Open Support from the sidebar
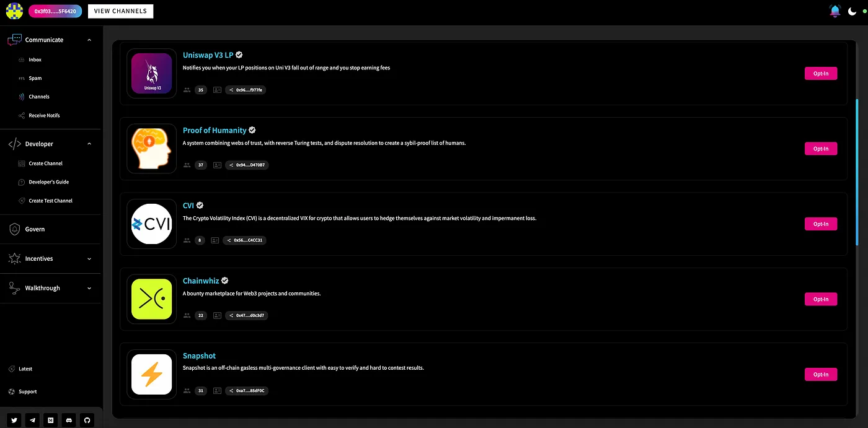The width and height of the screenshot is (868, 428). 27,391
